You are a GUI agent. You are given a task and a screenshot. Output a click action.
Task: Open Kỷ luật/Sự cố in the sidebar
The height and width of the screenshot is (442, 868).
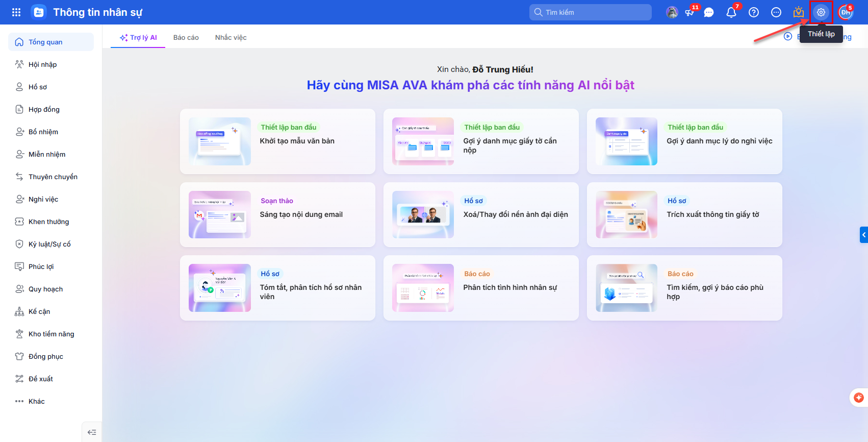[x=51, y=244]
